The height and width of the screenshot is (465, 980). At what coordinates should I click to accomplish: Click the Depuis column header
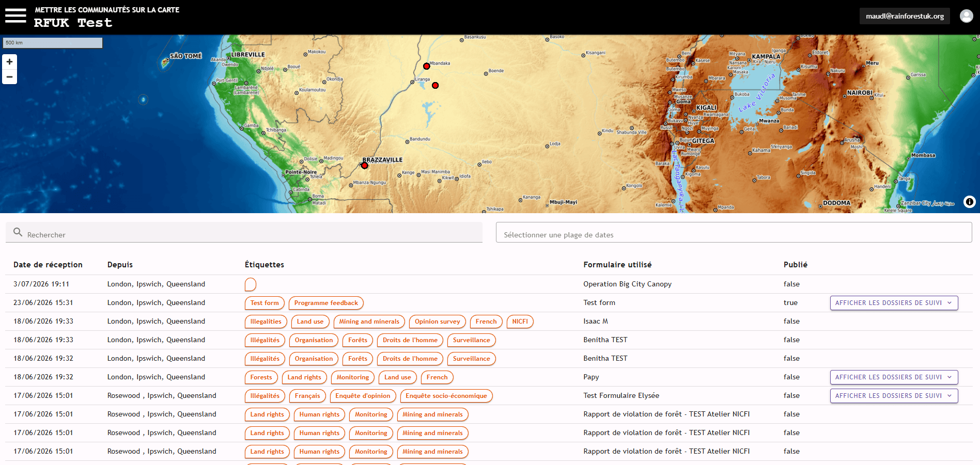[120, 265]
